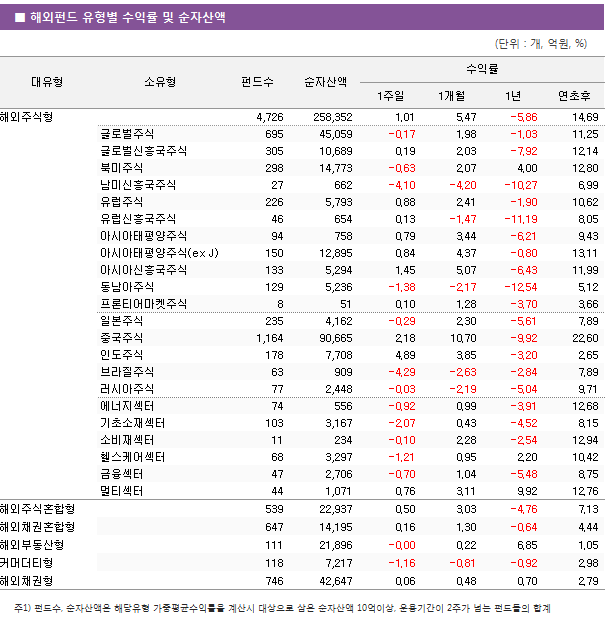Click the '-4.29' weekly return of 브라질주식
Image resolution: width=606 pixels, height=622 pixels.
402,372
